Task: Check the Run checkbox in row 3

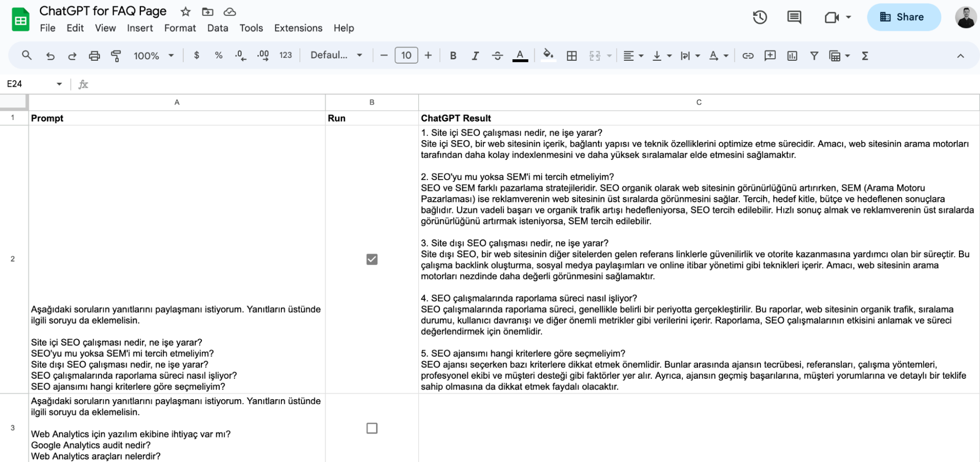Action: point(372,428)
